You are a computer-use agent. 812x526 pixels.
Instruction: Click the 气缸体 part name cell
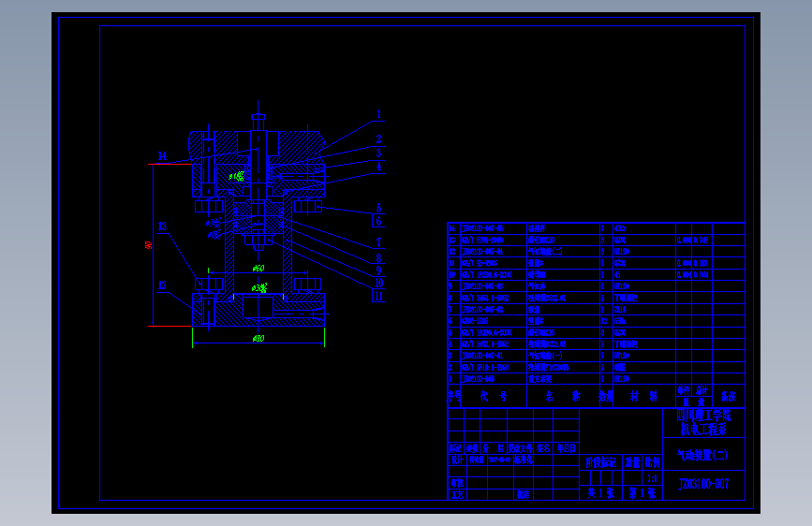(x=563, y=286)
